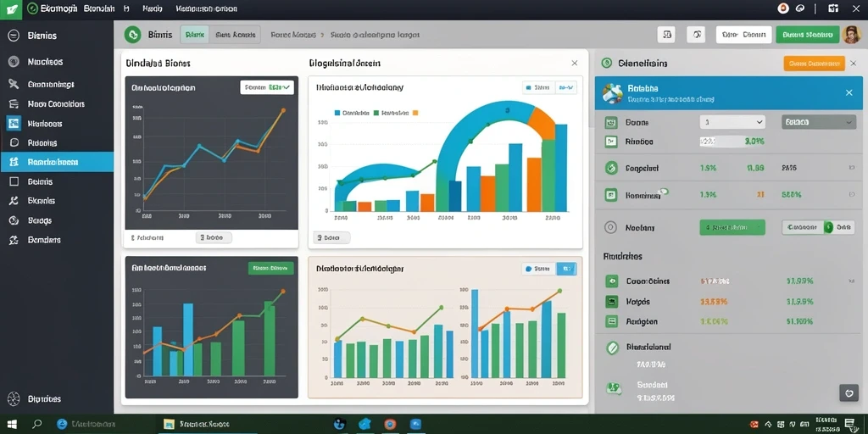
Task: Click the green icon checkbox of the 'Boone' row
Action: tap(611, 122)
